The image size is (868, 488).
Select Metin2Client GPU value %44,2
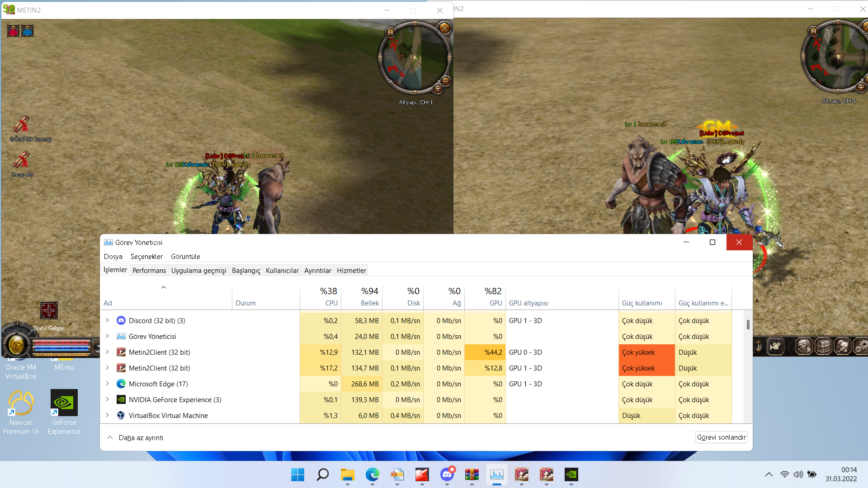tap(485, 352)
